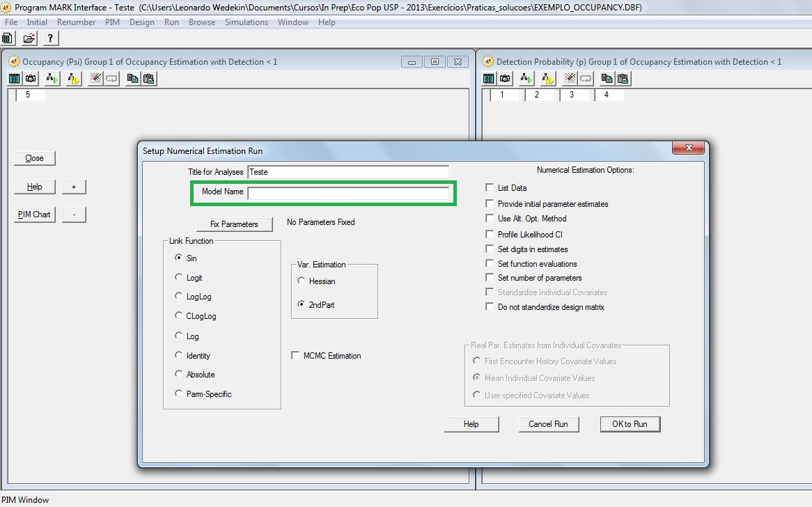
Task: Open the Browse menu
Action: (202, 22)
